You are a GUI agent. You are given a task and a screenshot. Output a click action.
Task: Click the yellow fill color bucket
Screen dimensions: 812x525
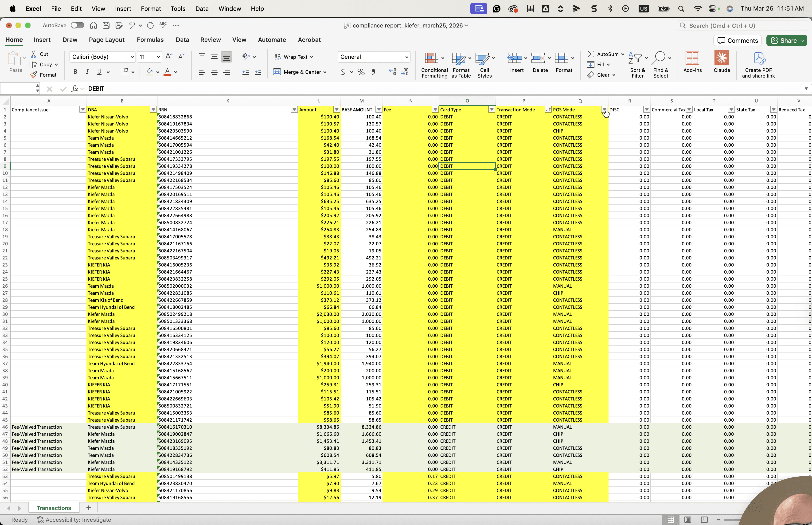tap(149, 72)
